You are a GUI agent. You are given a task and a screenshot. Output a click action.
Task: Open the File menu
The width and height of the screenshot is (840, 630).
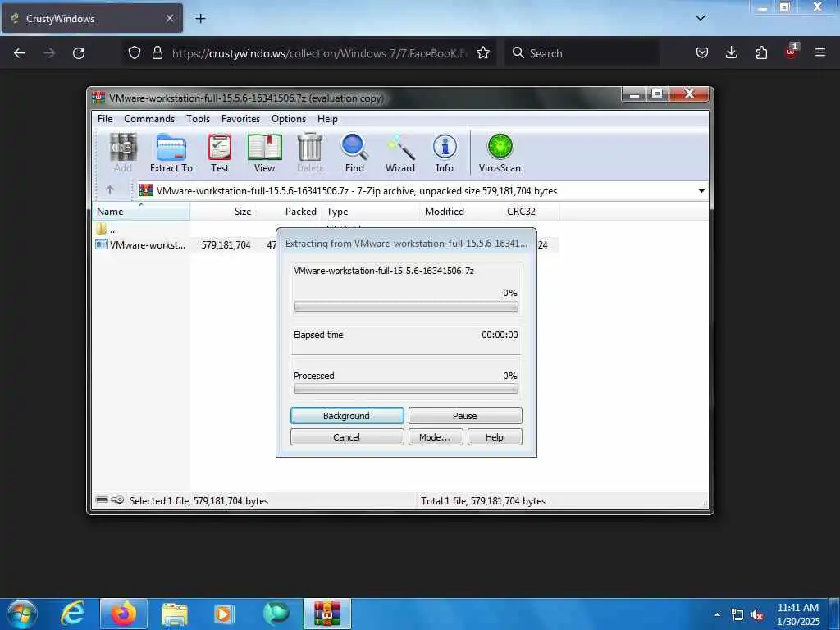pyautogui.click(x=105, y=119)
